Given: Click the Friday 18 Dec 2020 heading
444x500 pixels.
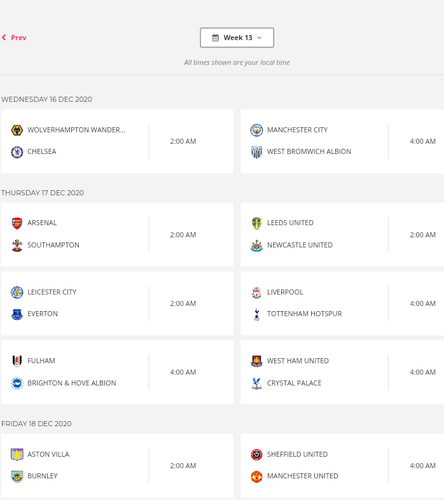Looking at the screenshot, I should 36,424.
